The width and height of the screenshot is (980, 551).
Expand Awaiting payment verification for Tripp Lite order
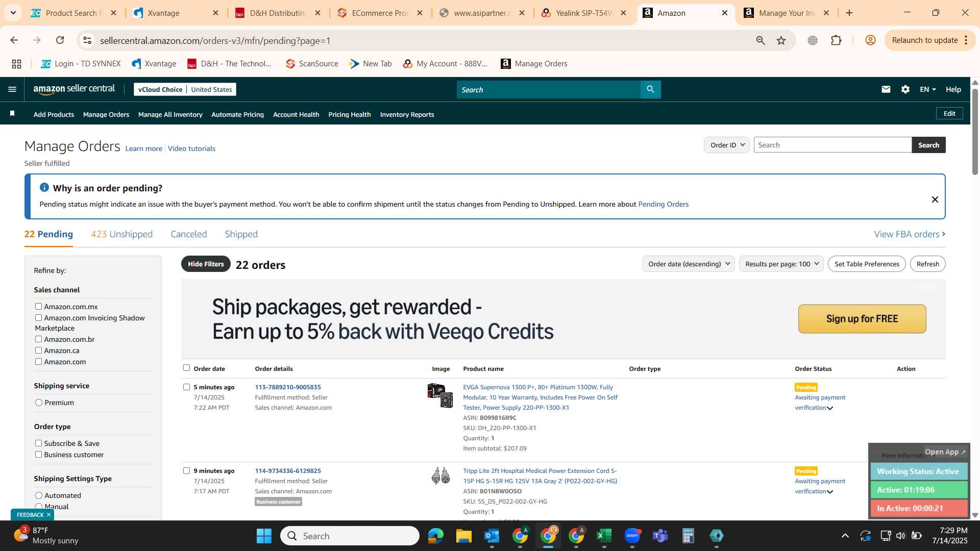click(x=830, y=492)
